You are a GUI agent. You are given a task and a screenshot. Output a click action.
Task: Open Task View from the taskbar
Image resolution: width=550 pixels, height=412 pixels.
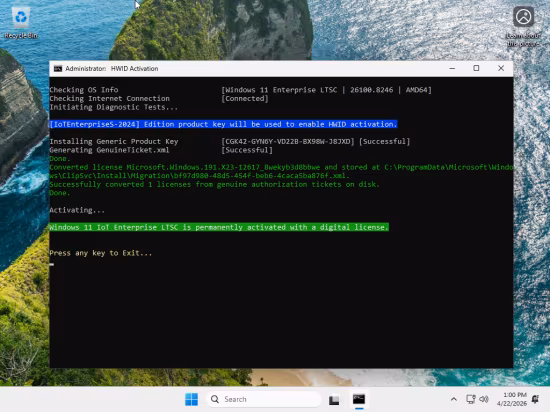tap(334, 399)
